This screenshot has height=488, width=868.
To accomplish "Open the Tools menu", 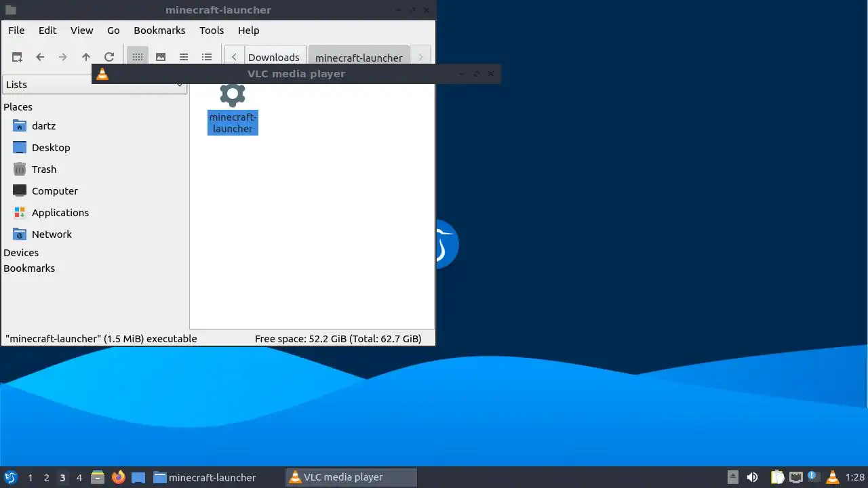I will [212, 30].
